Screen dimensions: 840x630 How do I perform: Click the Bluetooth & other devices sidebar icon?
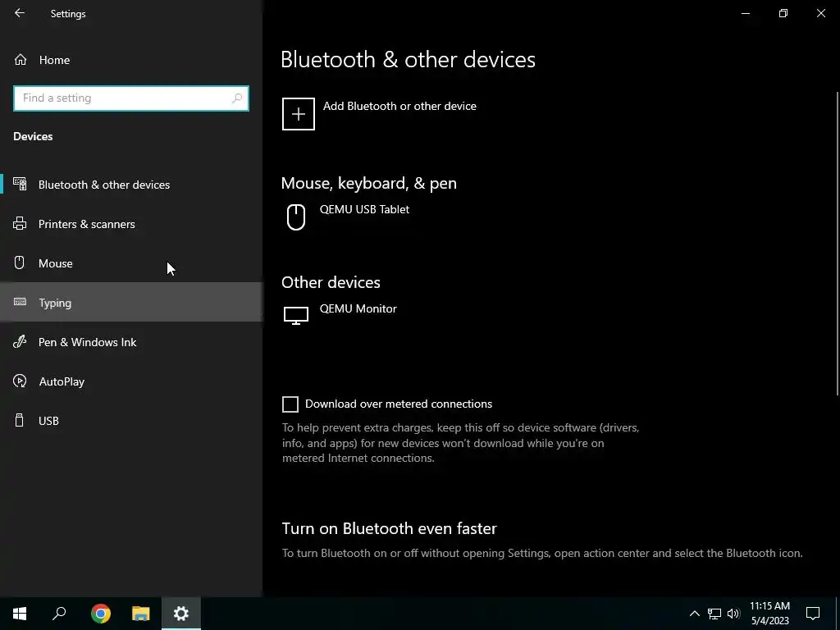click(x=20, y=185)
